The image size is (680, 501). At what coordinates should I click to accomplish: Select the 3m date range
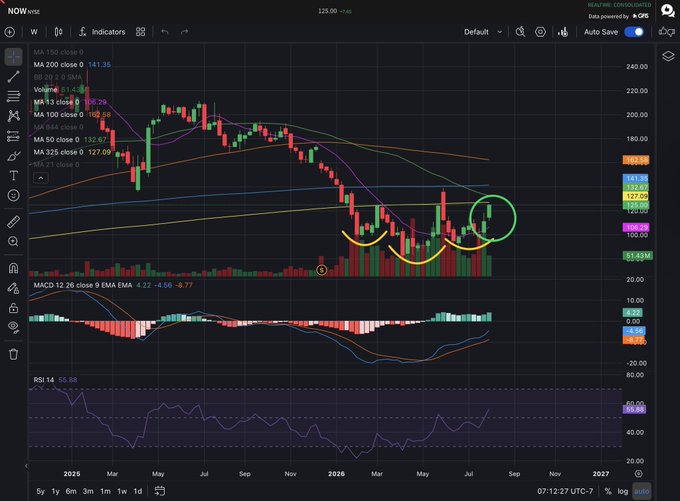click(88, 491)
